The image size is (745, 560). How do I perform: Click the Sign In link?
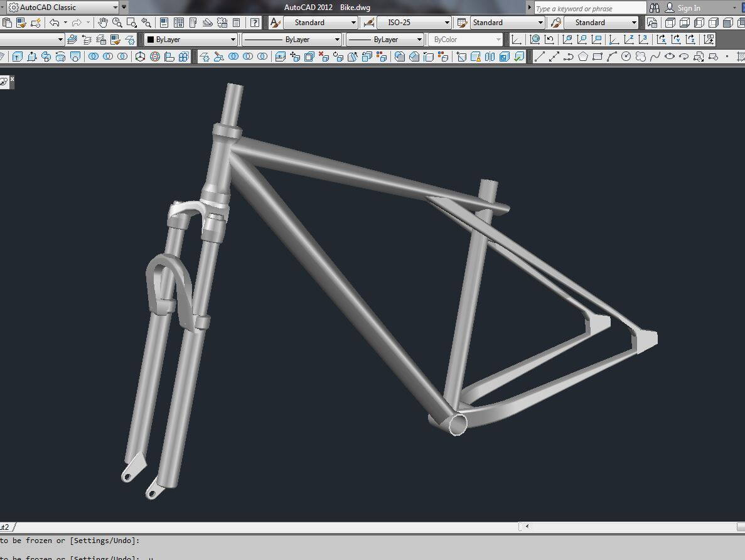(689, 8)
